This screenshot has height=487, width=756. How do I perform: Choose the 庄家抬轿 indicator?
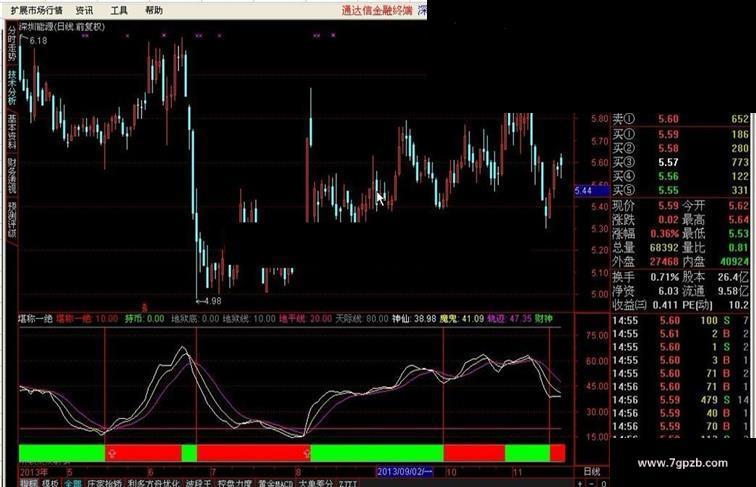click(105, 483)
